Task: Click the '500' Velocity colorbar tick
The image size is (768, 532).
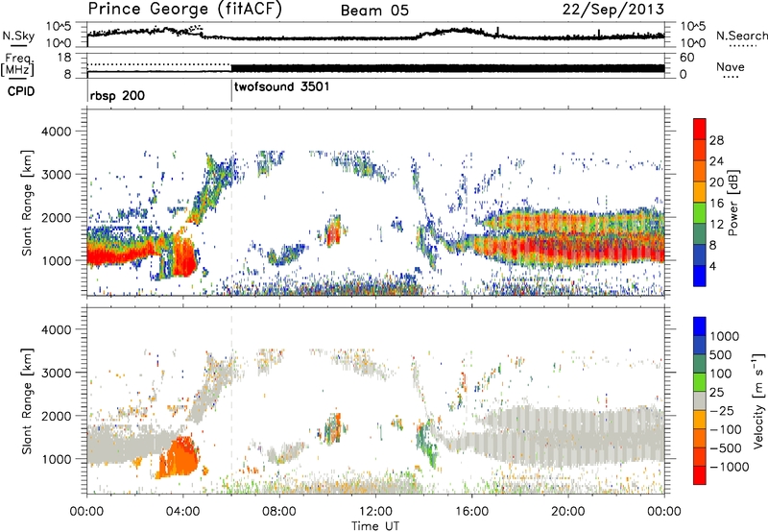Action: [721, 354]
